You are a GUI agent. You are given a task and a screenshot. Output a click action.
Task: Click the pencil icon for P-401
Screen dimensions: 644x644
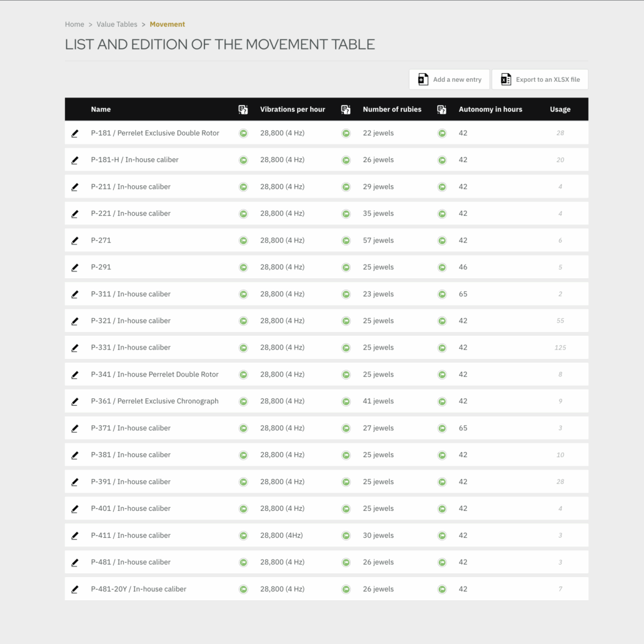point(75,509)
